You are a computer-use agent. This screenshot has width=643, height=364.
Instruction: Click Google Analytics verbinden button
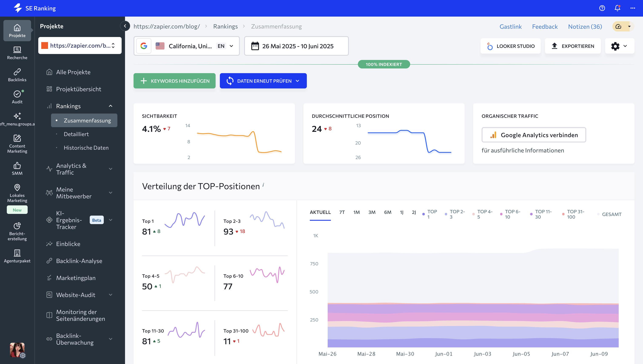(x=533, y=135)
